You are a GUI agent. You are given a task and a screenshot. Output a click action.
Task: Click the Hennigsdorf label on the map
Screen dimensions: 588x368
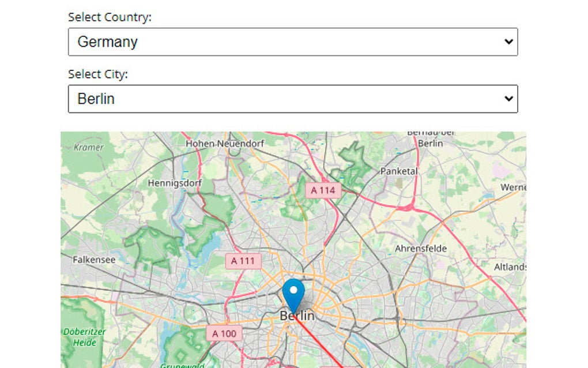click(172, 182)
